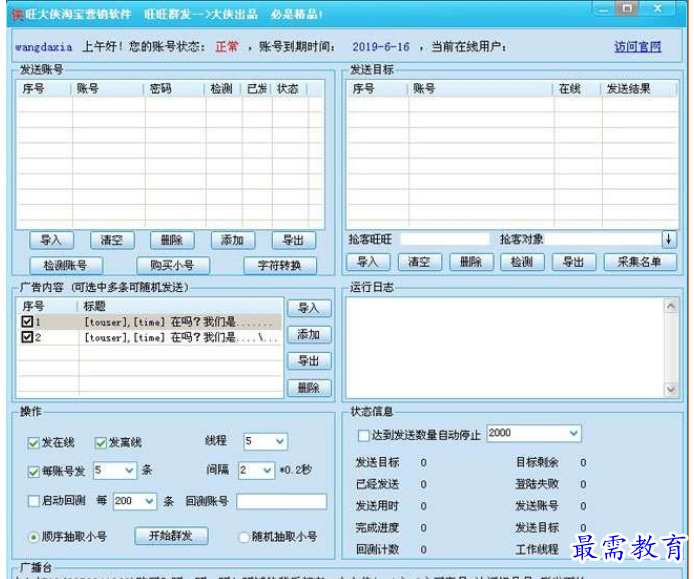Select the 顺序抽取小号 radio button
The height and width of the screenshot is (579, 694).
pyautogui.click(x=33, y=537)
